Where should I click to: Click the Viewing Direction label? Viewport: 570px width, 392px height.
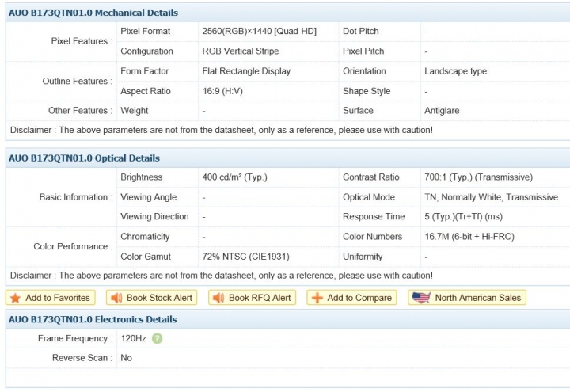point(154,217)
